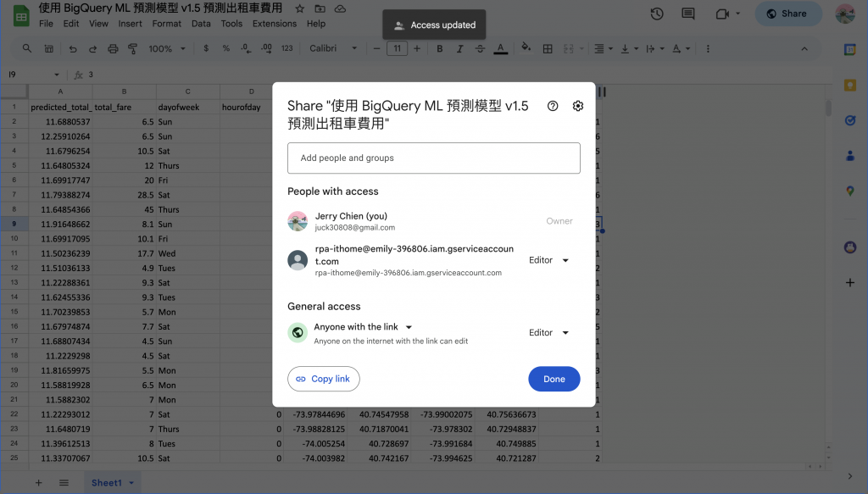Select cell containing 11.6880537
868x494 pixels.
tap(60, 122)
